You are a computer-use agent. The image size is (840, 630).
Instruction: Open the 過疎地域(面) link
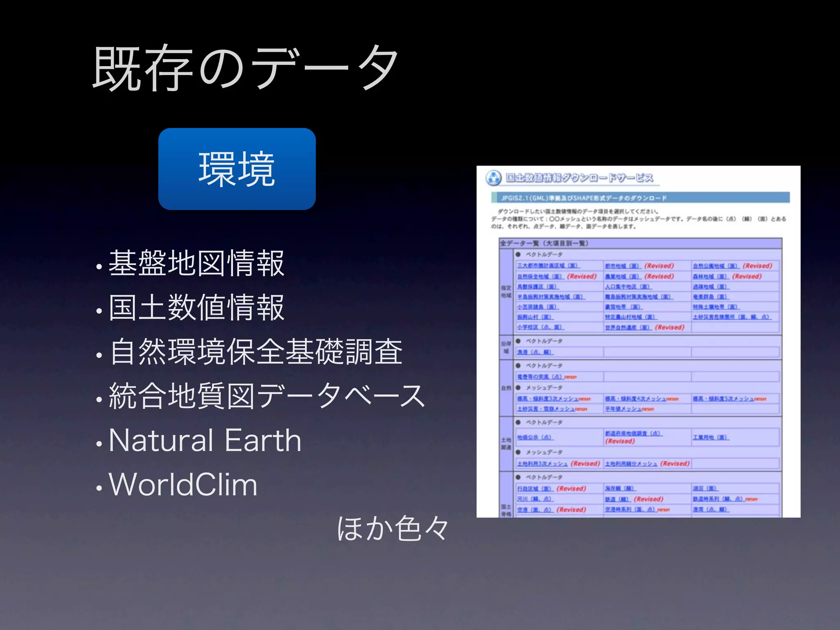[x=711, y=287]
